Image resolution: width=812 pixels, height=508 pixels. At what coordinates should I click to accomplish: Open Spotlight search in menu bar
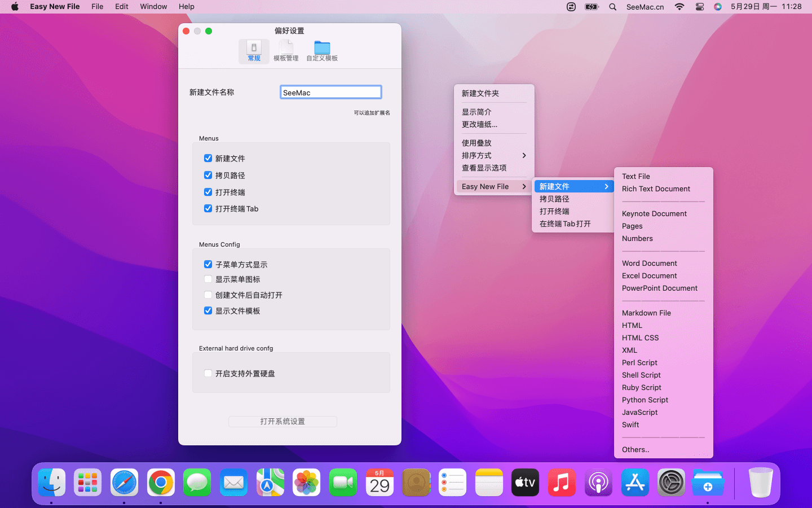(612, 7)
